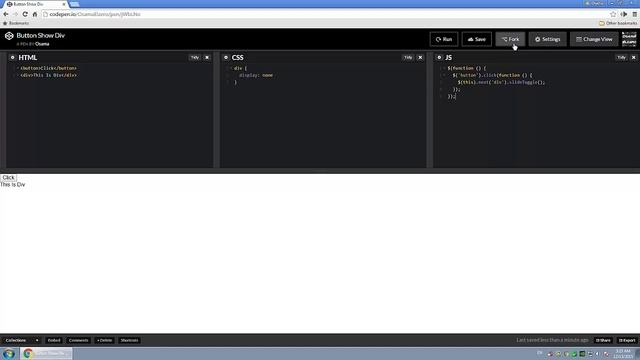
Task: Close the CSS editor panel
Action: [420, 58]
